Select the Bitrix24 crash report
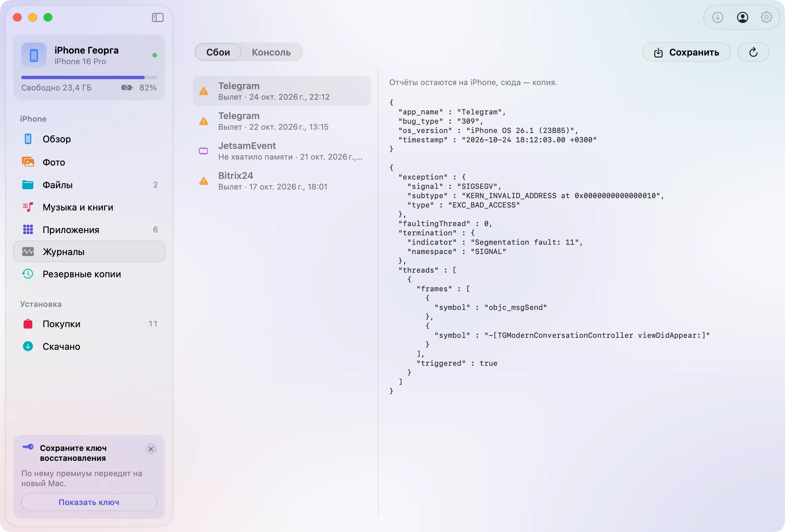 coord(282,181)
